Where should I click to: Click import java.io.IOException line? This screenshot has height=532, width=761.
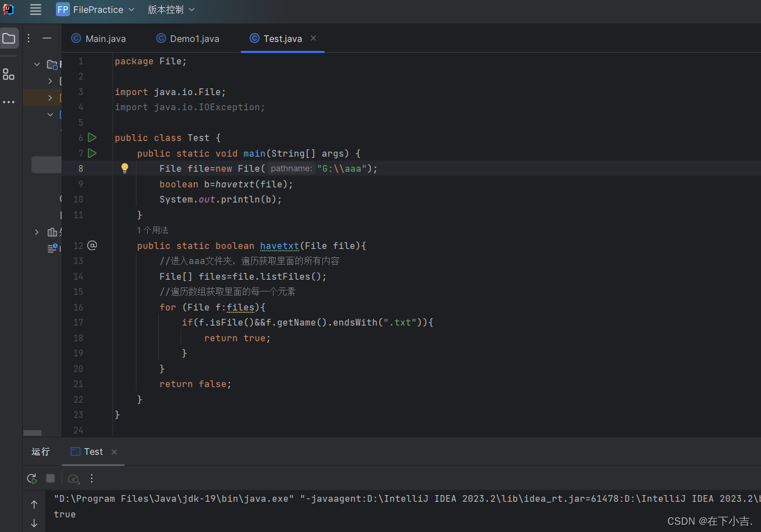(x=190, y=107)
